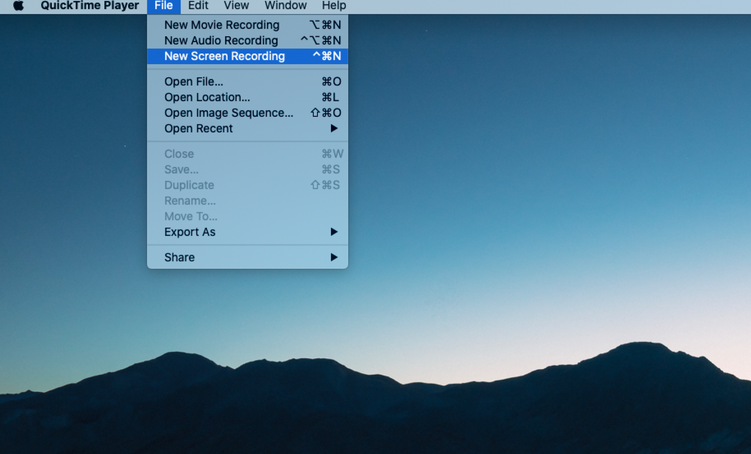Screen dimensions: 751x454
Task: Choose New Movie Recording
Action: click(x=248, y=25)
